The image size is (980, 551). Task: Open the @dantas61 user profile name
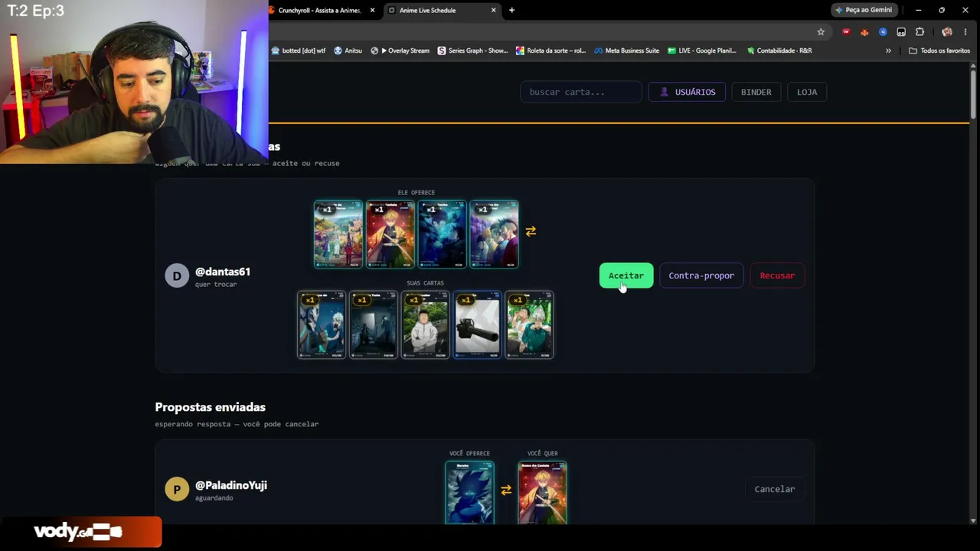[x=223, y=272]
